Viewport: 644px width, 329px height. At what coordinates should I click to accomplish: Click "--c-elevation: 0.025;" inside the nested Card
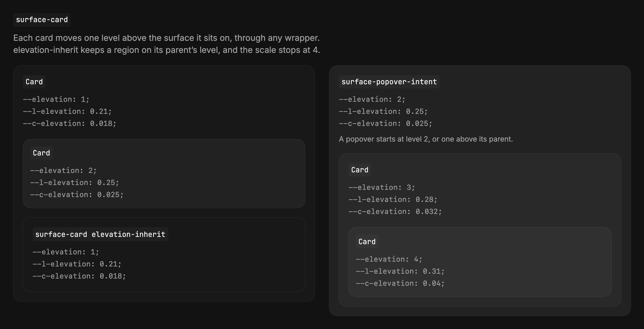[77, 194]
